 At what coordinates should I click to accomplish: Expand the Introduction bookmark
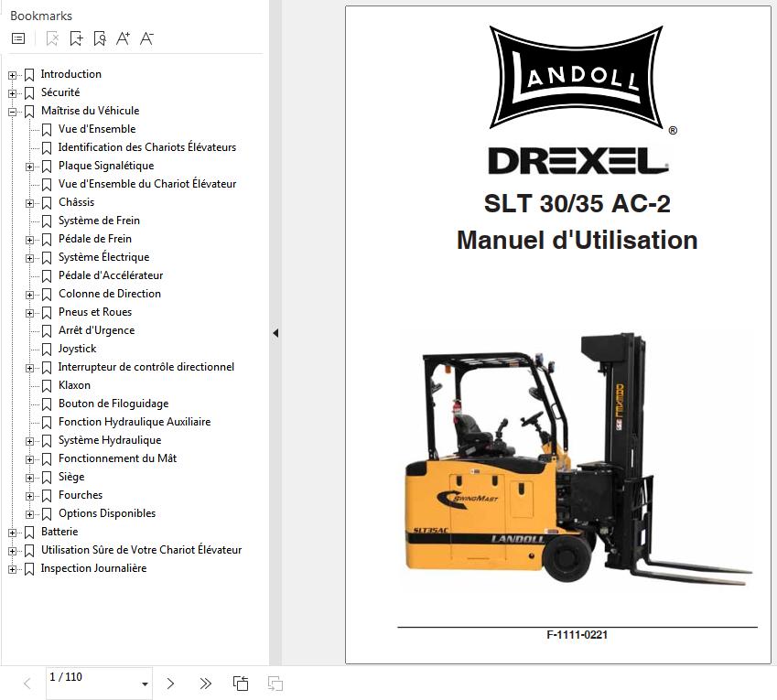coord(13,75)
